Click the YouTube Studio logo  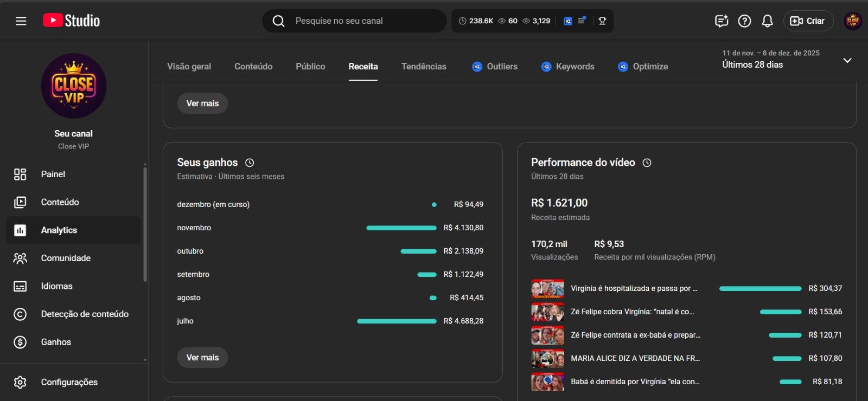click(71, 21)
